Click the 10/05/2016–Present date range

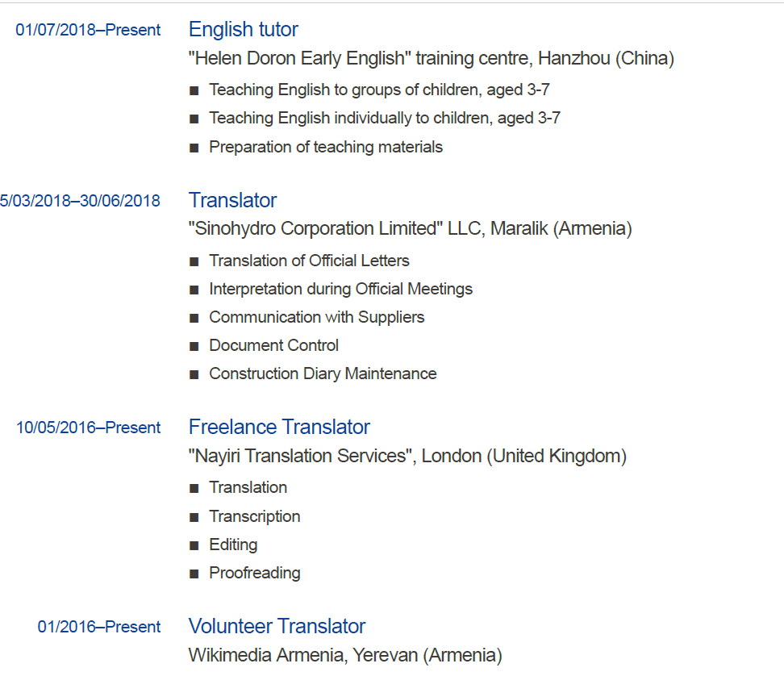click(88, 428)
